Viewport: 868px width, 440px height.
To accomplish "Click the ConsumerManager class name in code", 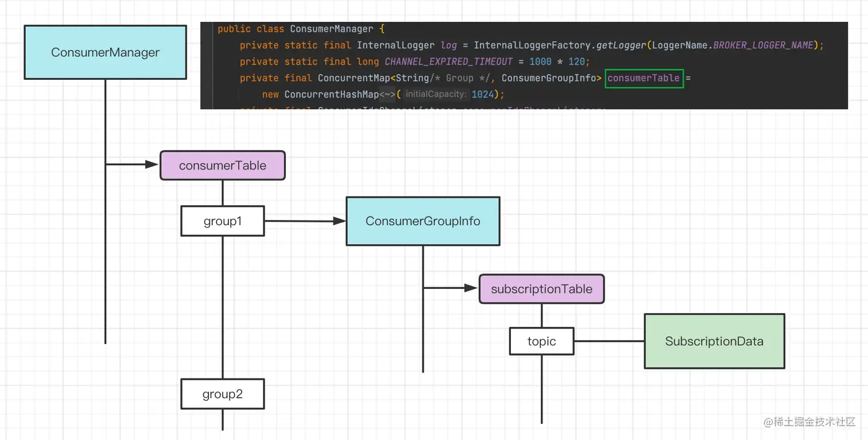I will pyautogui.click(x=332, y=29).
